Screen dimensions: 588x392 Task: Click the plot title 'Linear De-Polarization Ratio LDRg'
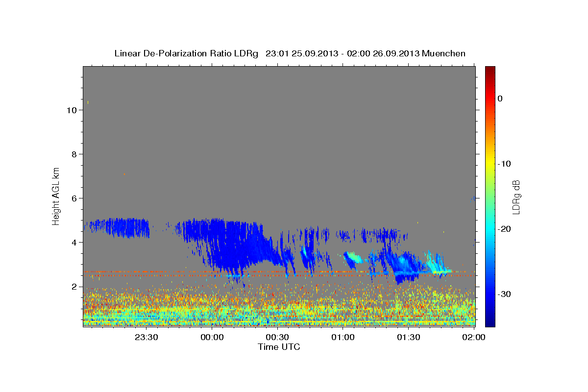point(186,53)
